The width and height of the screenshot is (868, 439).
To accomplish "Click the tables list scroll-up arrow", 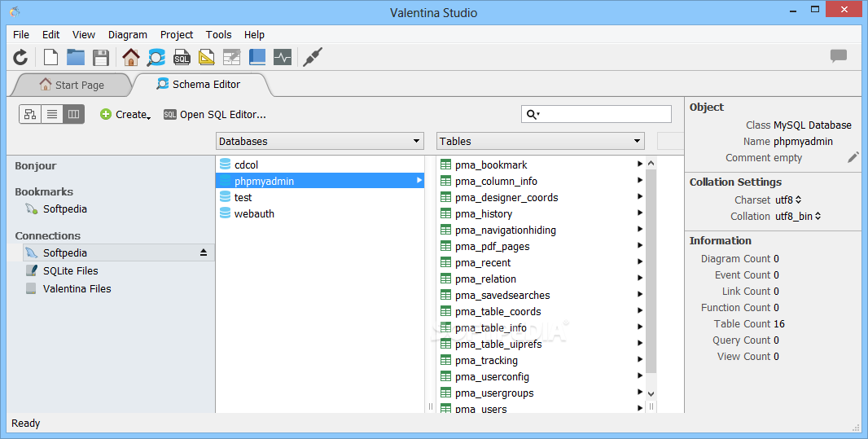I will tap(651, 163).
